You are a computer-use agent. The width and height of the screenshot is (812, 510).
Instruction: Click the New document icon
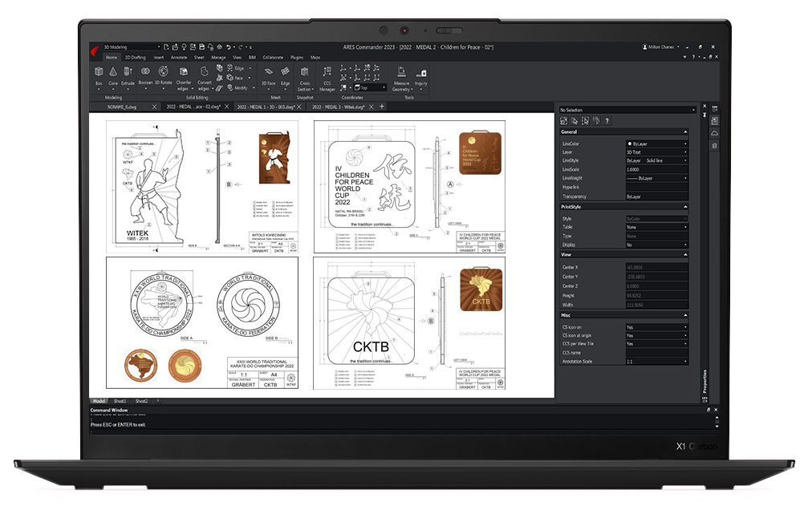[x=166, y=47]
